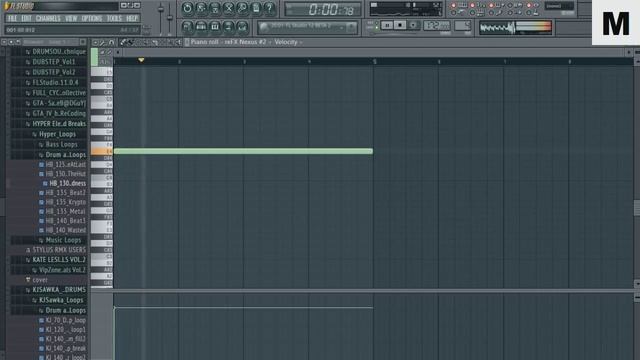The image size is (640, 360).
Task: Switch pattern/song mode LED beside play button
Action: 377,26
